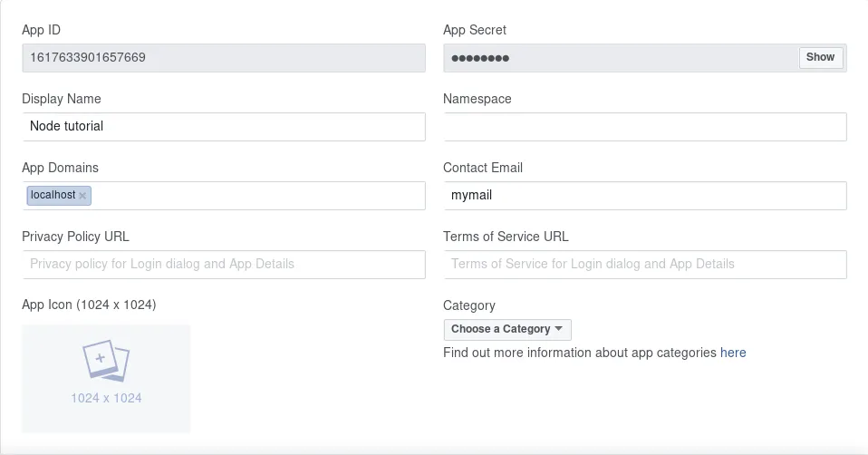Viewport: 868px width, 455px height.
Task: Click the Terms of Service URL label
Action: tap(506, 237)
